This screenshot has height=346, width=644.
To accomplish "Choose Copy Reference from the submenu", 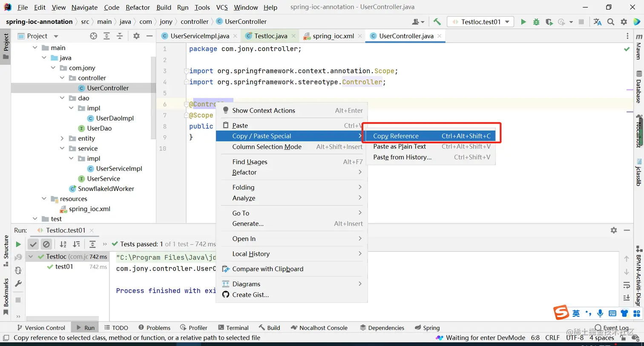I will point(430,136).
